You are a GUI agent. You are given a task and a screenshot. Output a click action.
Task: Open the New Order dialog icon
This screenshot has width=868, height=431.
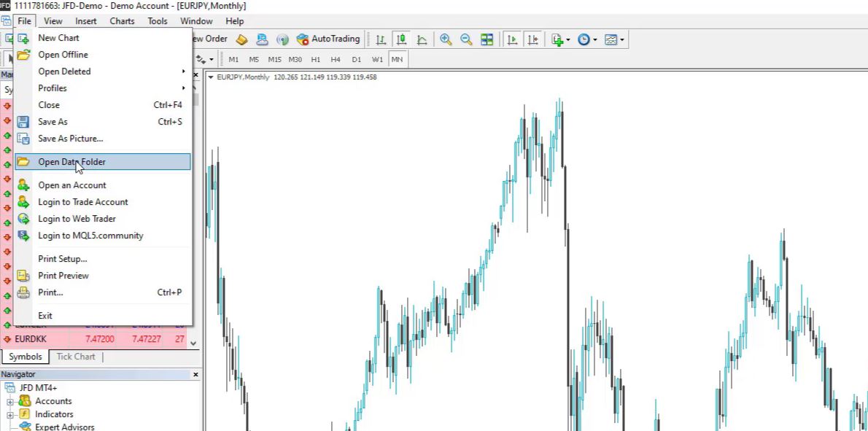point(209,39)
